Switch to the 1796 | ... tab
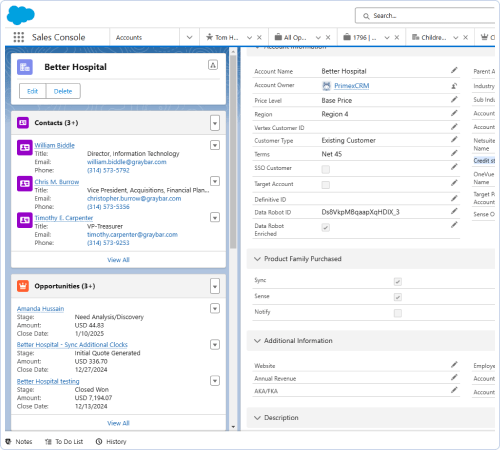The width and height of the screenshot is (500, 450). (x=360, y=37)
